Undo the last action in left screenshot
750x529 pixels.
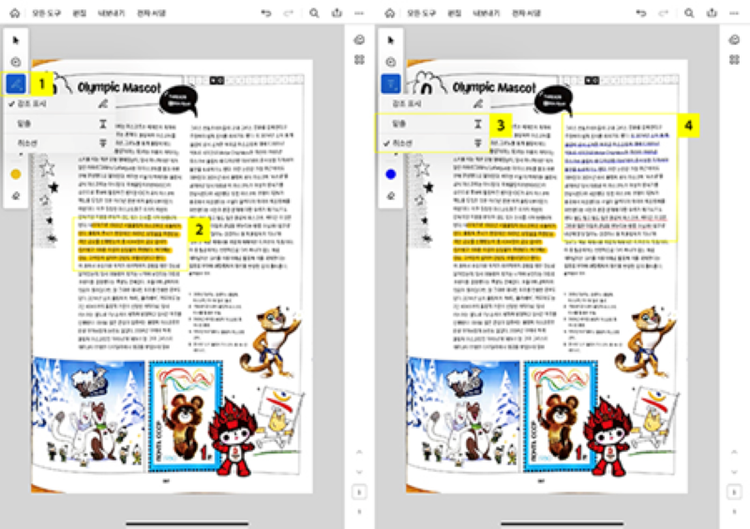(266, 13)
